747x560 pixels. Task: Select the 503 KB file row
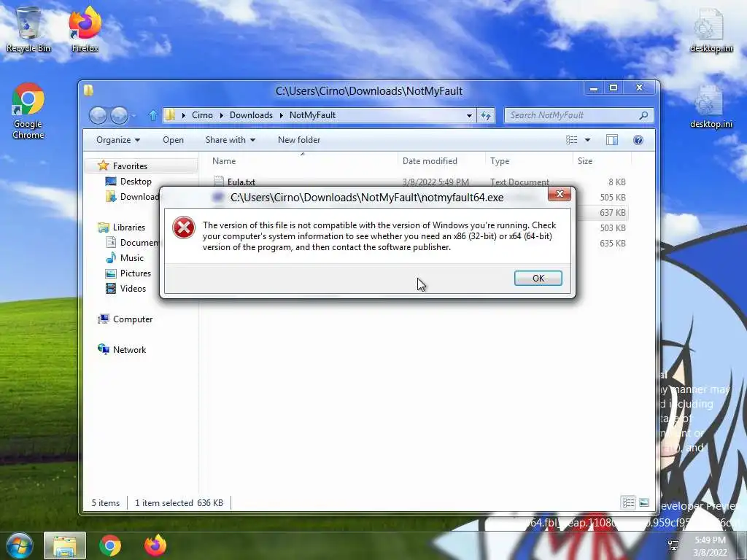pos(613,227)
